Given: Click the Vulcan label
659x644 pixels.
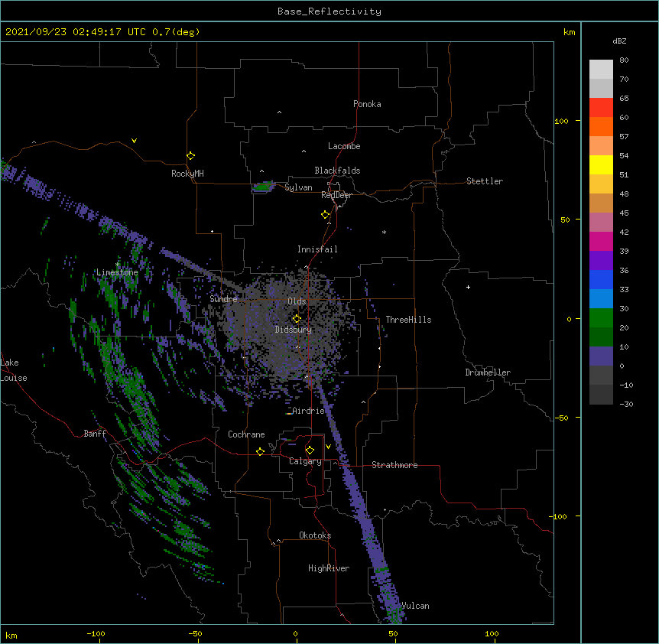Looking at the screenshot, I should coord(415,606).
